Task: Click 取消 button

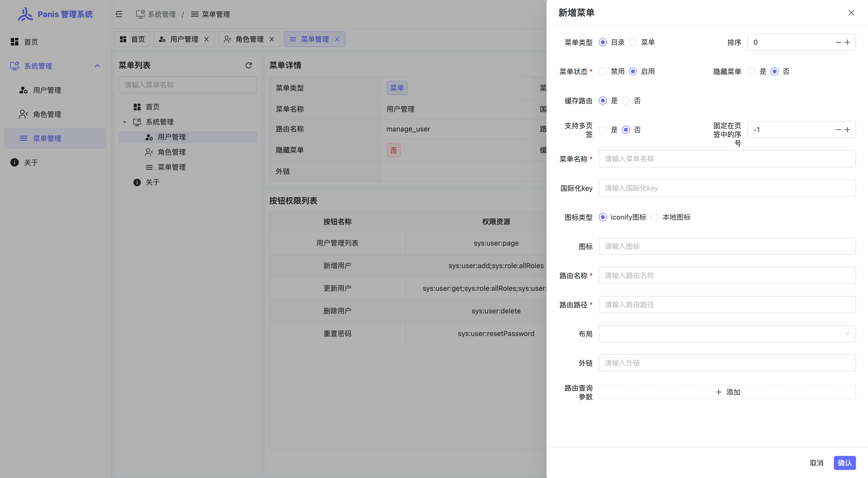Action: 817,463
